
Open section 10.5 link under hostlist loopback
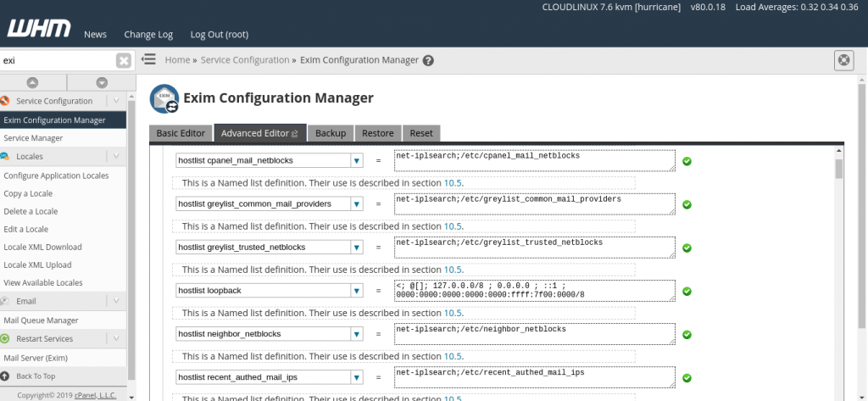click(x=453, y=313)
